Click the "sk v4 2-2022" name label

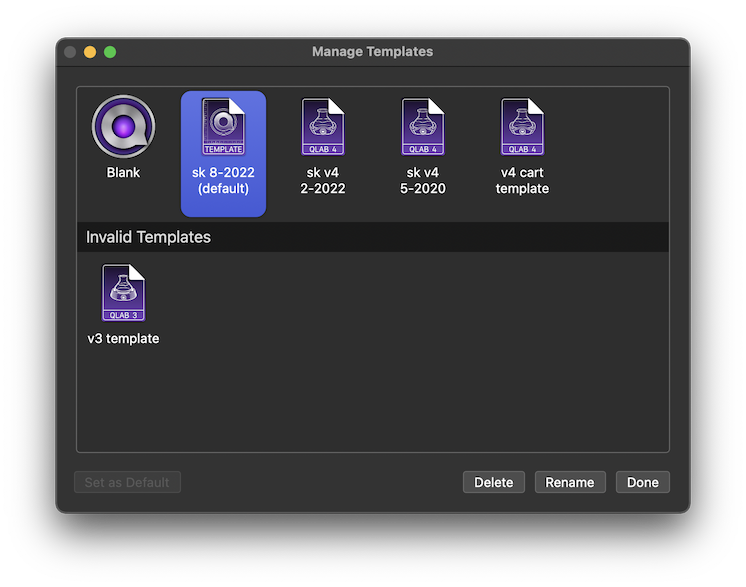pos(323,180)
